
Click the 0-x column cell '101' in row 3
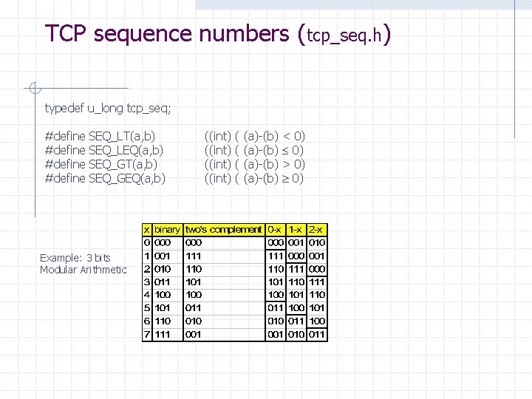tap(276, 282)
